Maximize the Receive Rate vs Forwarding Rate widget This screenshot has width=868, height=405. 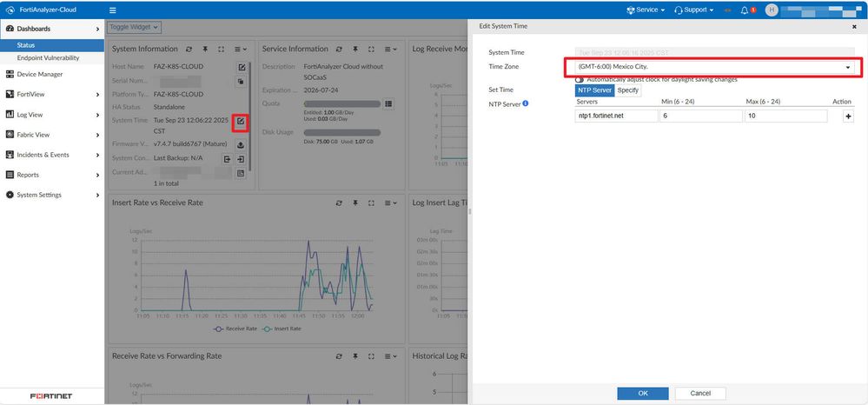372,356
